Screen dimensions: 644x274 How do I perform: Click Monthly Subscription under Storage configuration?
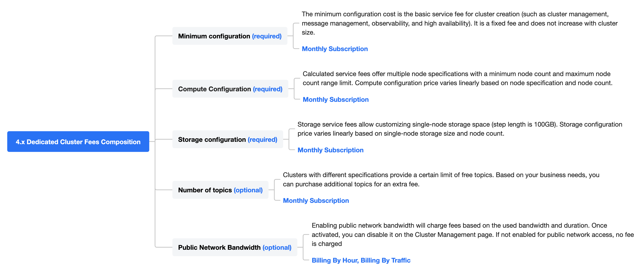pos(330,150)
